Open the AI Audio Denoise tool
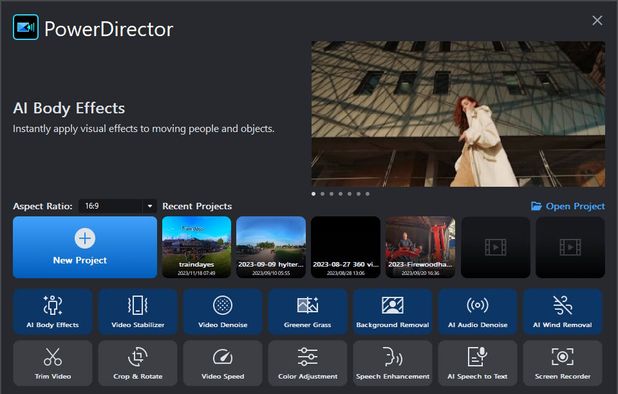Screen dimensions: 618x394 478,312
